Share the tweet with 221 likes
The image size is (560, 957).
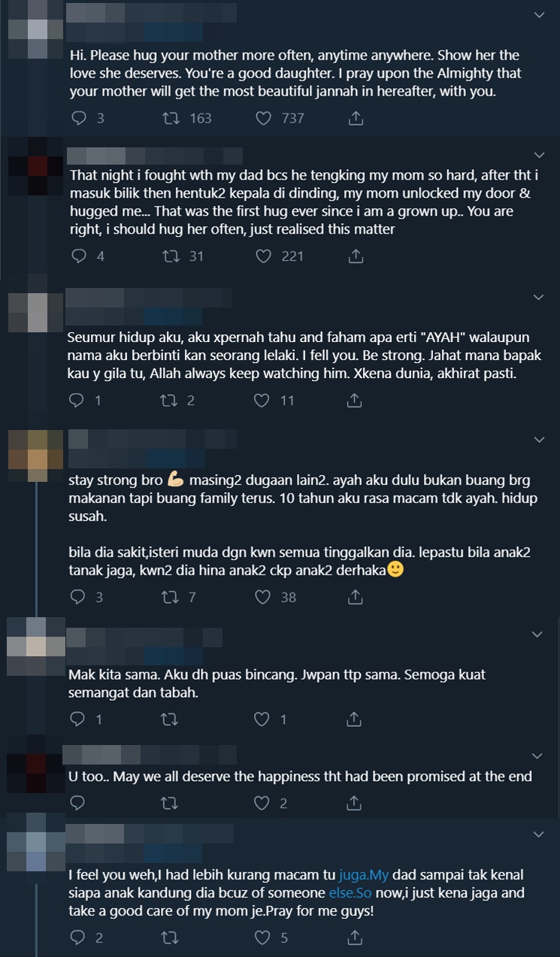coord(356,256)
